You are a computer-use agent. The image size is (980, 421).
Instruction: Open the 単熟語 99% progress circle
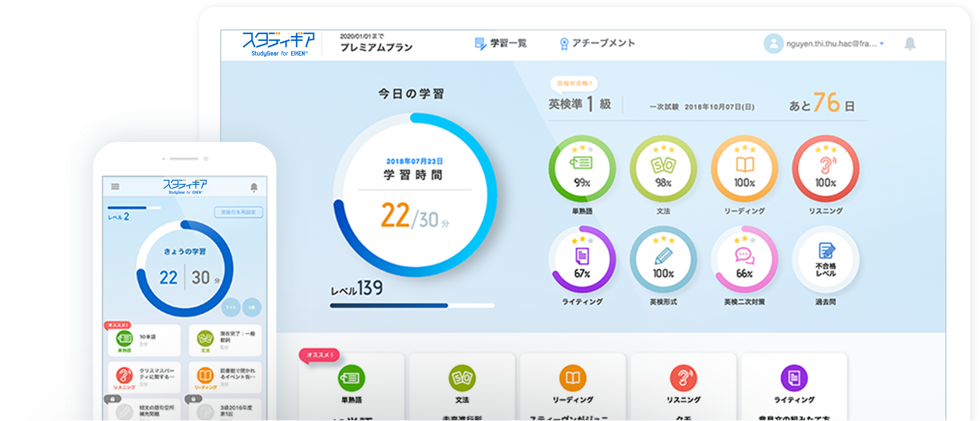(x=582, y=169)
